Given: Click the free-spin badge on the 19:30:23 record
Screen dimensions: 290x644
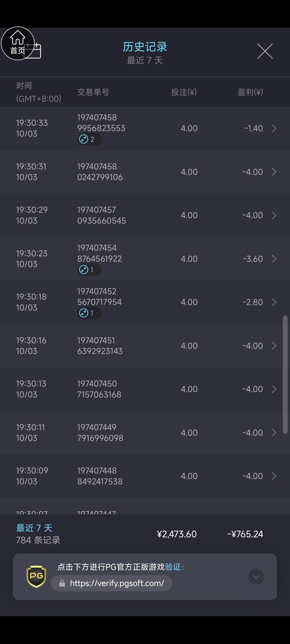Looking at the screenshot, I should pyautogui.click(x=89, y=270).
